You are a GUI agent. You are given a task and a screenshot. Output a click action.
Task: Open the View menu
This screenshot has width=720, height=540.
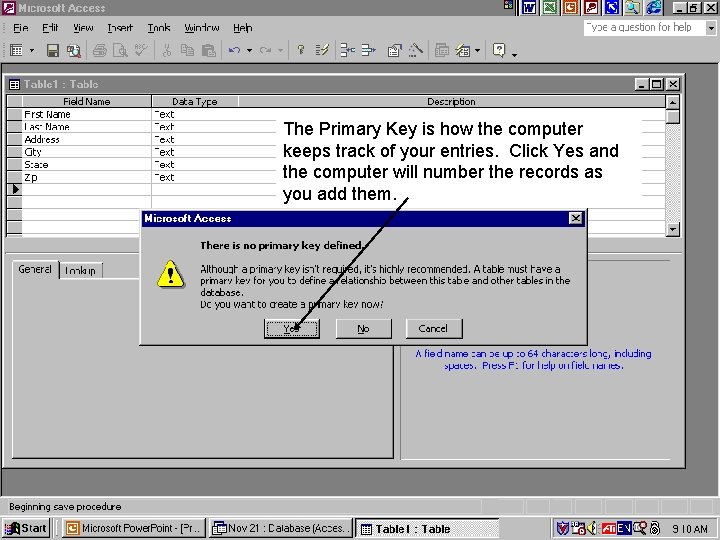(83, 28)
